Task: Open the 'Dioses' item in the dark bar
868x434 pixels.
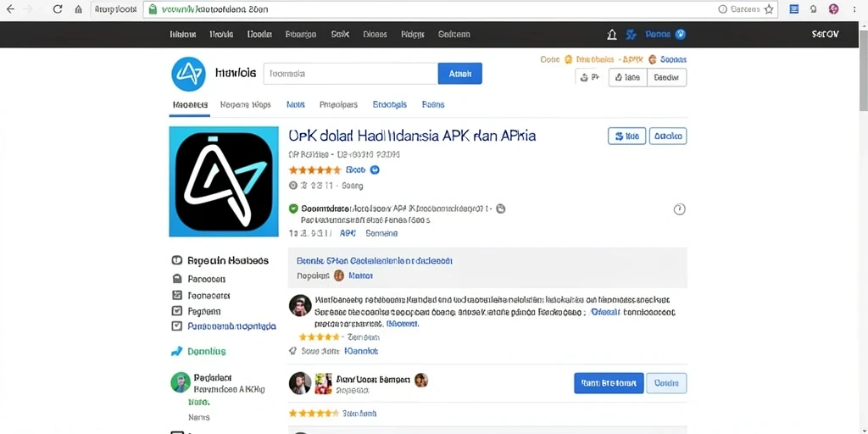Action: (375, 34)
